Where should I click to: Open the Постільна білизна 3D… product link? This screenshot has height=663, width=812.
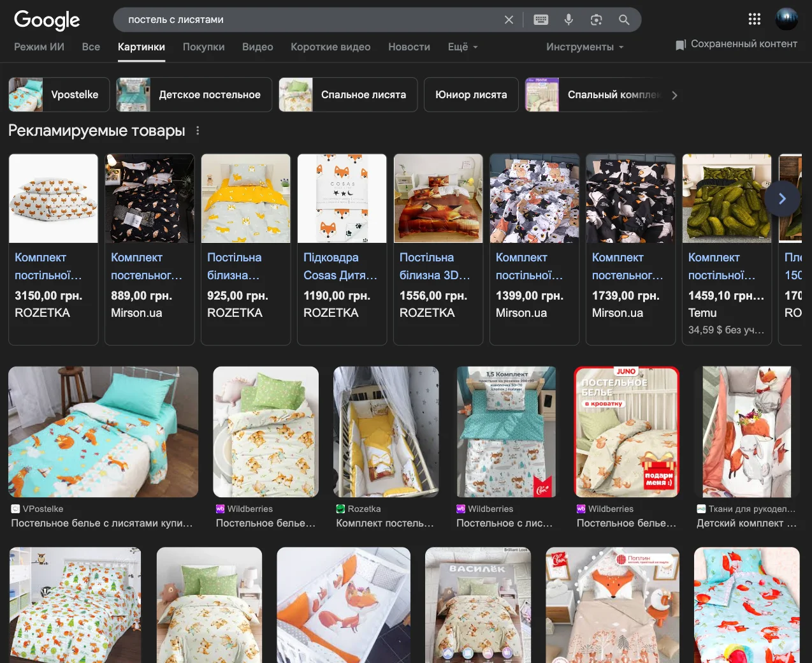[435, 266]
